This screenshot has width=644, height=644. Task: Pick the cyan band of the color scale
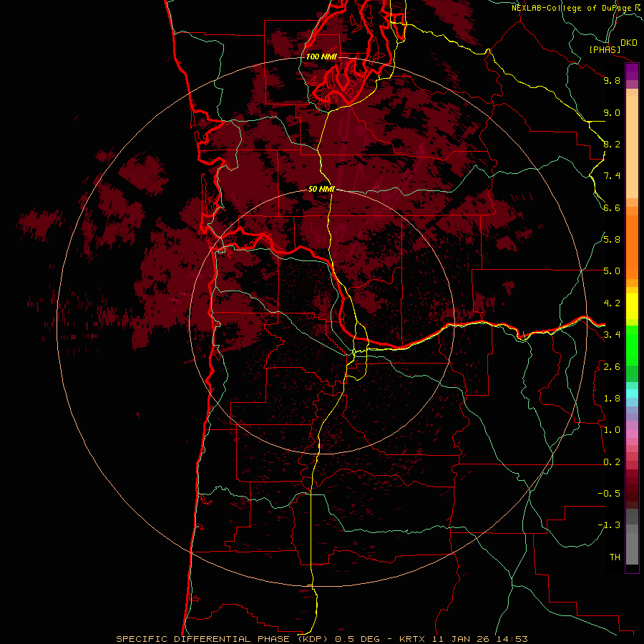point(632,394)
